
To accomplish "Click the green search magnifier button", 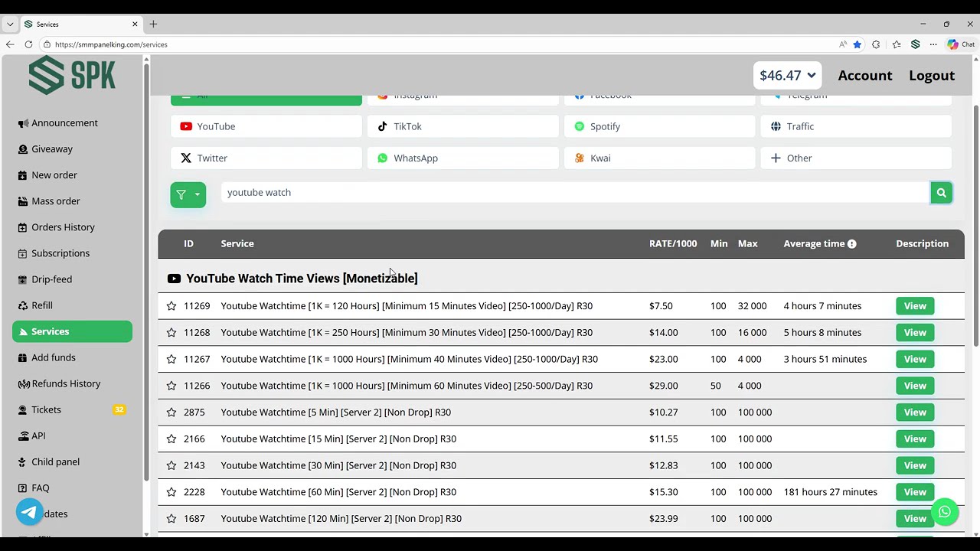I will pyautogui.click(x=942, y=193).
